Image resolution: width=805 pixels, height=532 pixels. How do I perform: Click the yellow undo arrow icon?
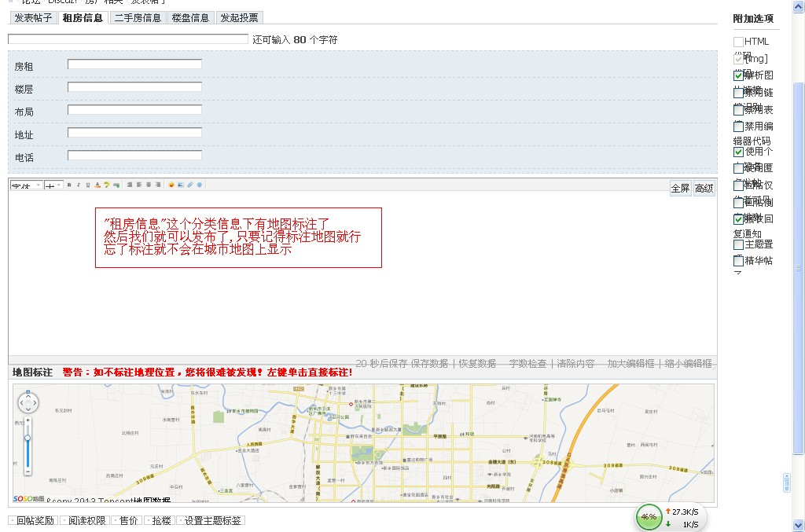(107, 185)
